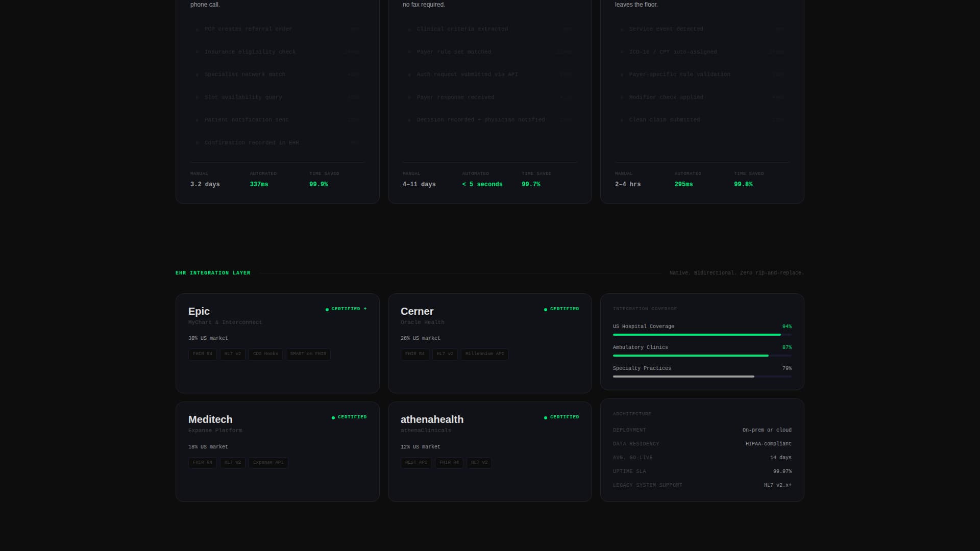Click the Cerner CERTIFIED badge
Viewport: 980px width, 551px height.
click(561, 309)
